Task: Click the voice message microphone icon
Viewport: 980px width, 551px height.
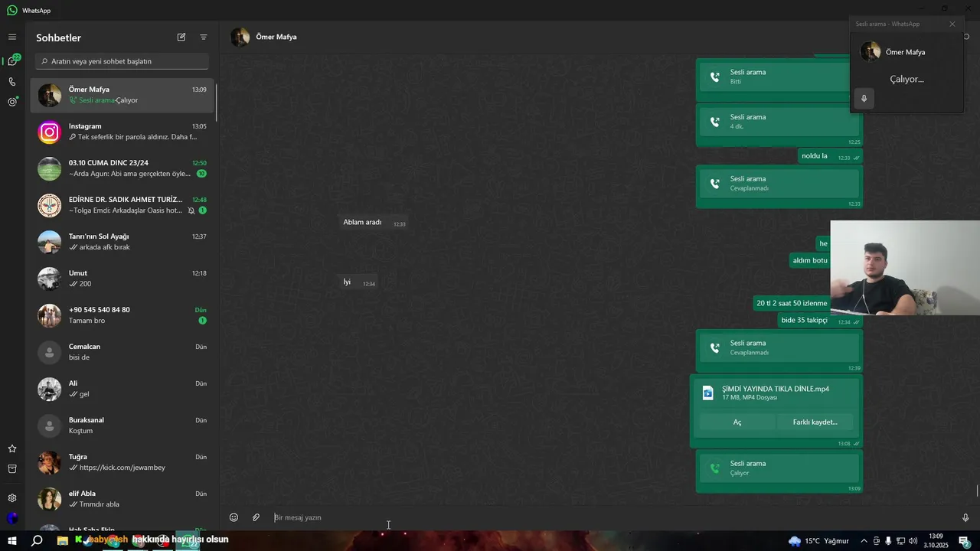Action: coord(965,517)
